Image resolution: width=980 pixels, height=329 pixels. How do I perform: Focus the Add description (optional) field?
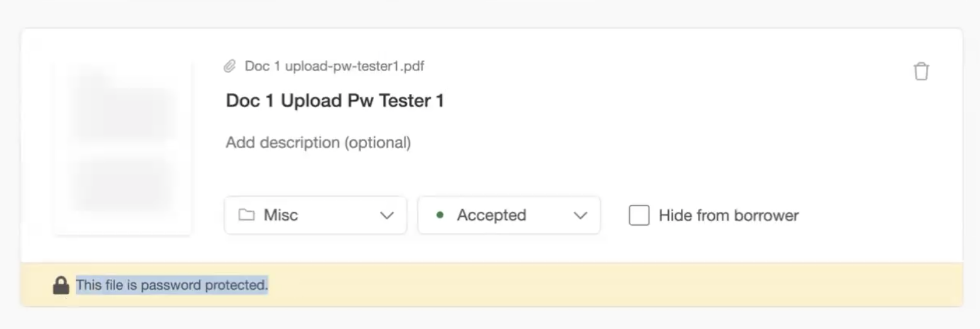point(318,143)
